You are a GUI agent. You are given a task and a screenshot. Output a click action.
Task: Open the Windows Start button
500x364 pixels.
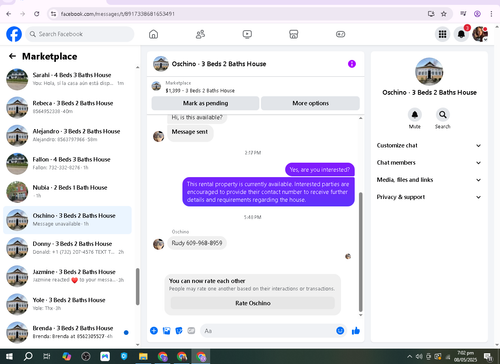pos(9,356)
